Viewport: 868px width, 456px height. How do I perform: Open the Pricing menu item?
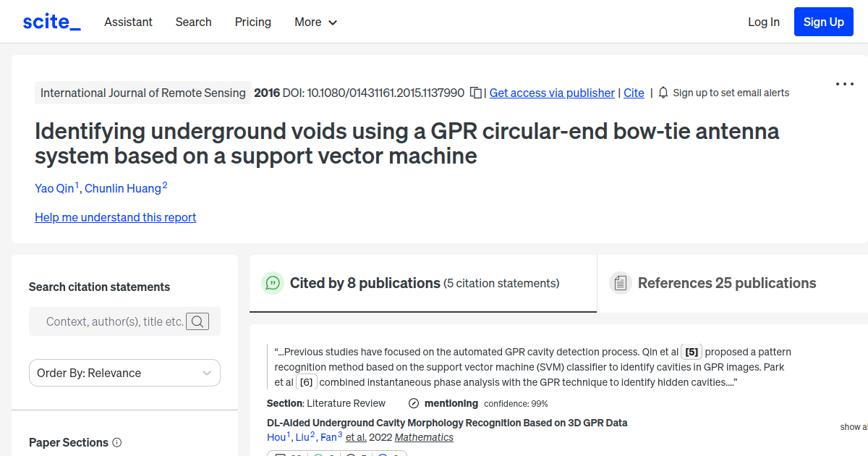point(252,22)
